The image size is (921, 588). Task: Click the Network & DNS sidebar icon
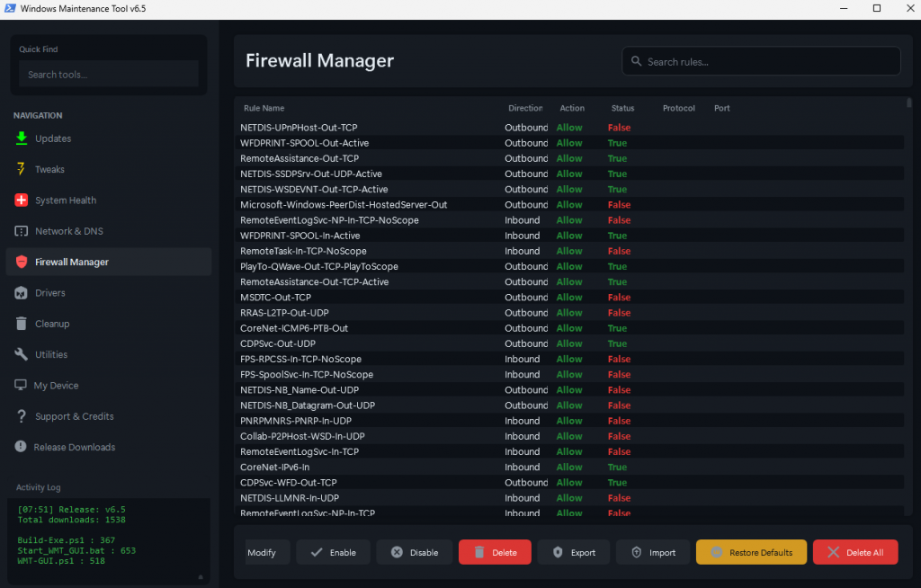point(22,231)
